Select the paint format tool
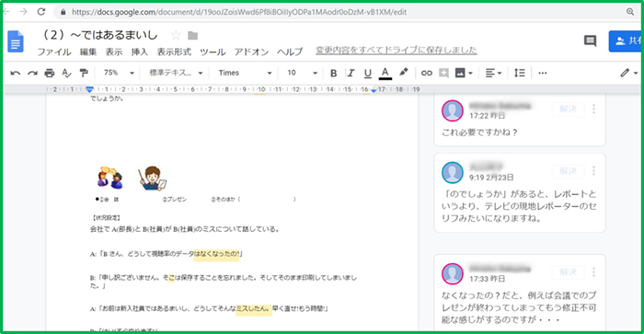 [x=84, y=73]
